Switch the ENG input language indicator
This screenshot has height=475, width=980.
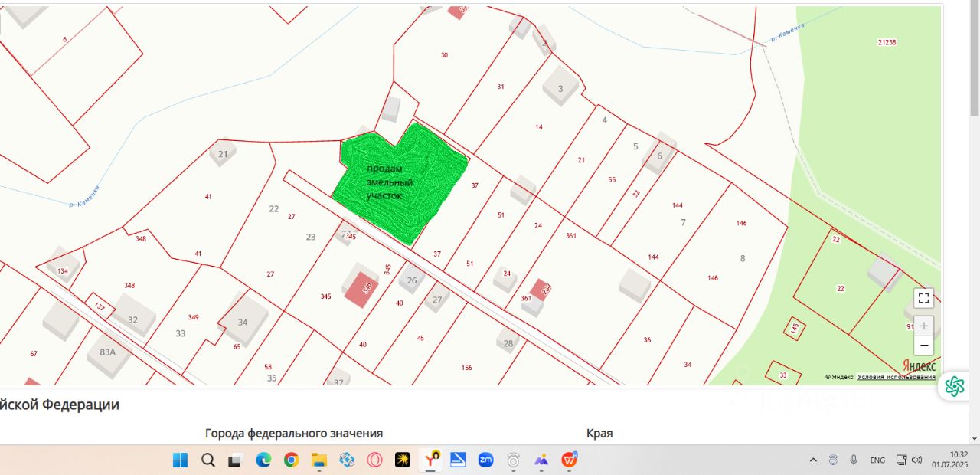tap(877, 460)
